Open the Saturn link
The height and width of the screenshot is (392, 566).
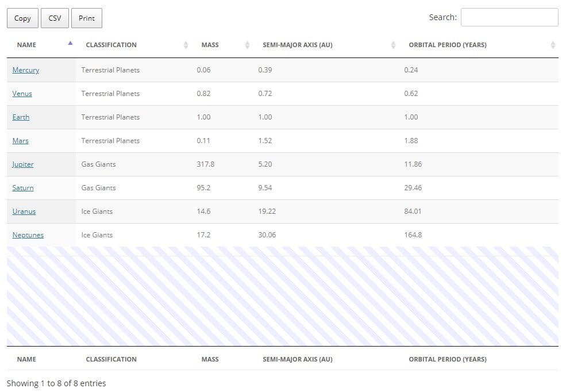coord(23,188)
